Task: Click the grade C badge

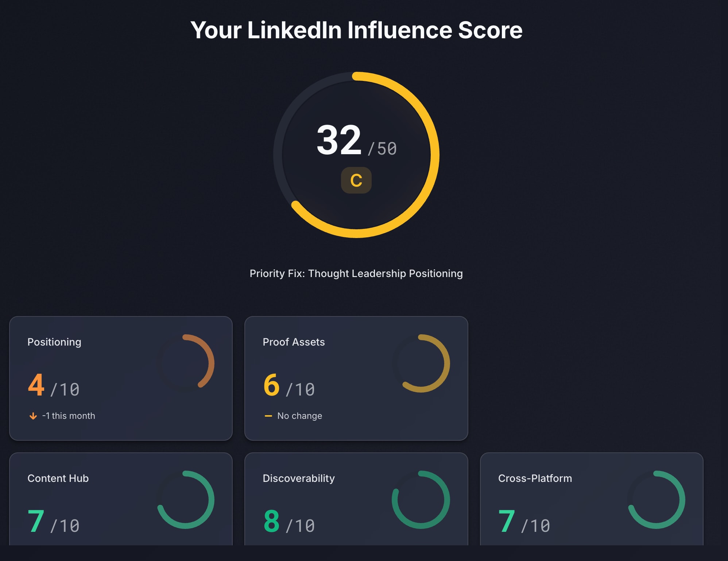Action: (356, 180)
